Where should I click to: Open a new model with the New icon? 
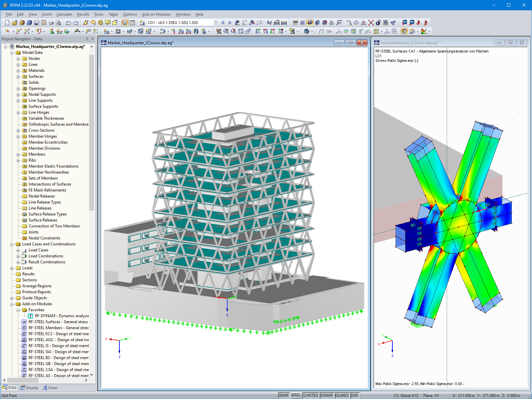[7, 23]
